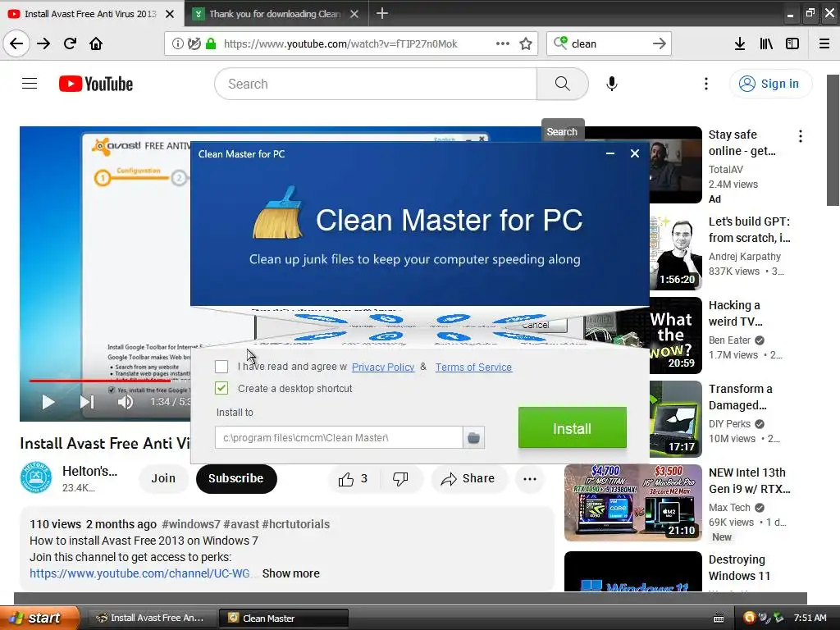
Task: Dislike the video with thumbs down
Action: [400, 478]
